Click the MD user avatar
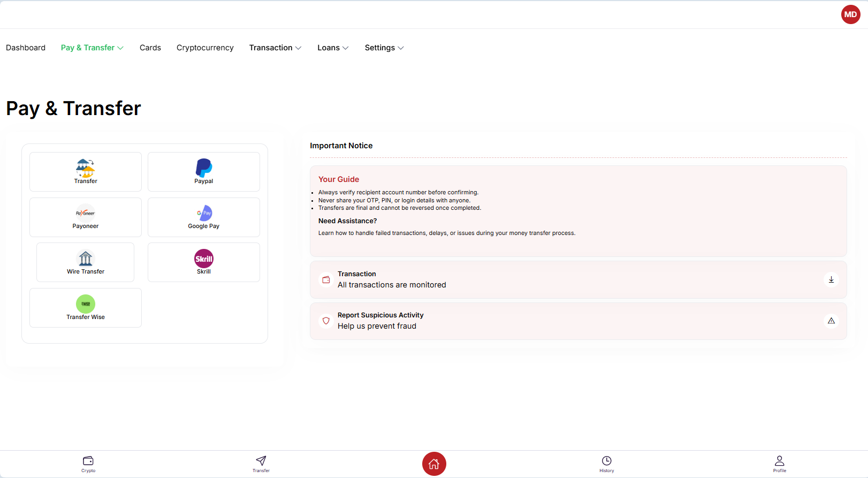Image resolution: width=868 pixels, height=478 pixels. 850,14
